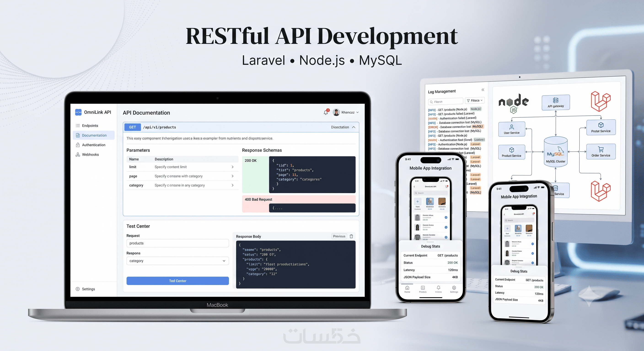Image resolution: width=644 pixels, height=351 pixels.
Task: Click the Settings gear icon in the laptop sidebar
Action: (x=78, y=289)
